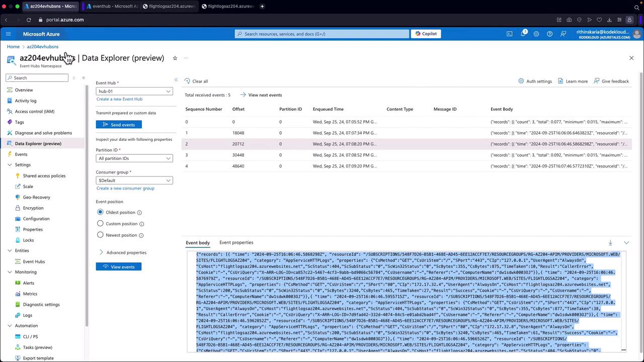The height and width of the screenshot is (362, 644).
Task: Open the Event Hub dropdown showing hub-01
Action: (134, 91)
